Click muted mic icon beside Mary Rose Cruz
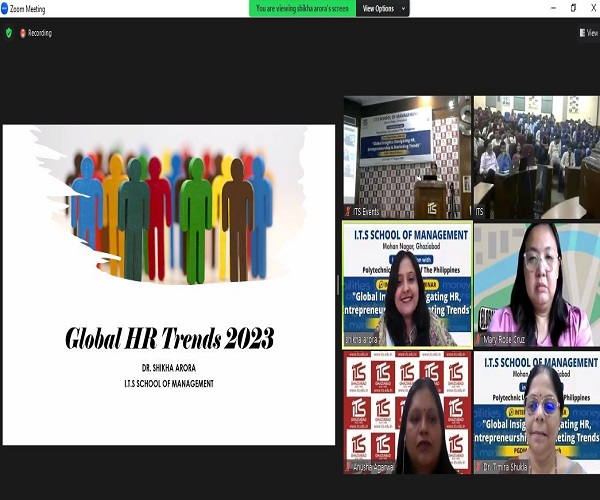The image size is (600, 500). coord(478,340)
